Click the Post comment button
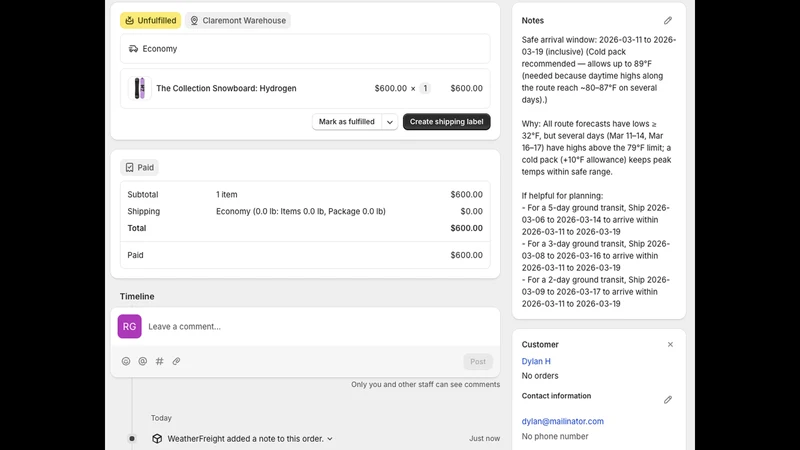 pos(478,361)
